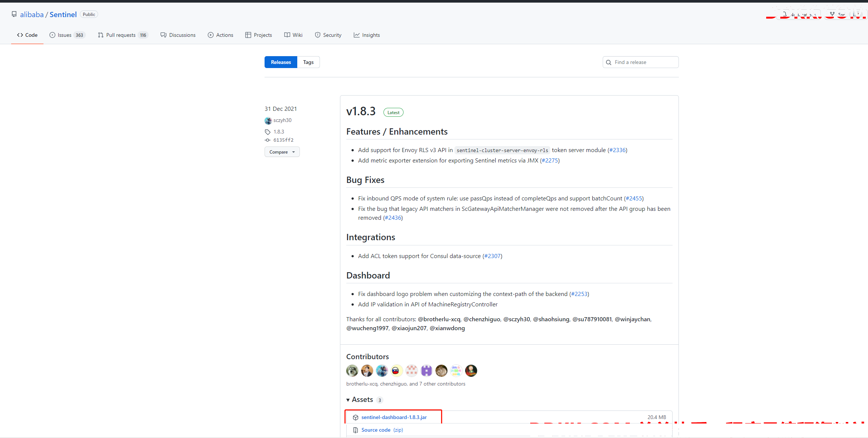This screenshot has height=438, width=868.
Task: Click the commit icon beside 6135ff2
Action: 268,140
